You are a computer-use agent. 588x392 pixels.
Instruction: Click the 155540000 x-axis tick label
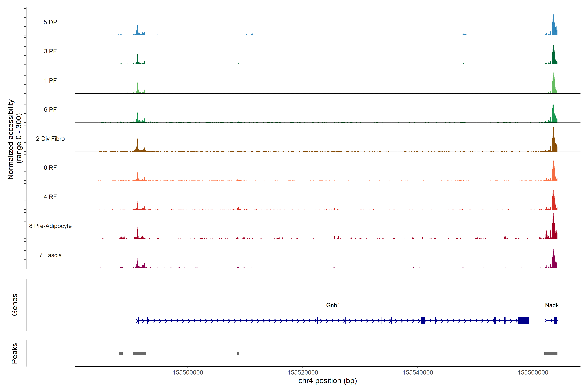(418, 373)
